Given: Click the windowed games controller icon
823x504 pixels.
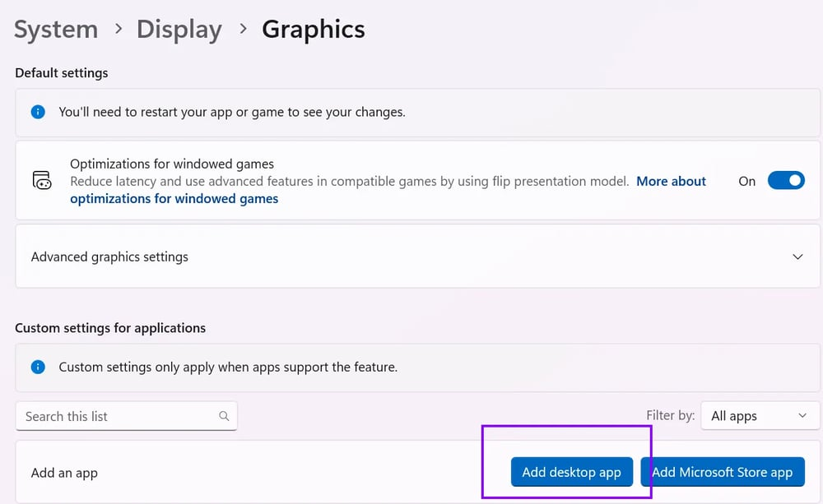Looking at the screenshot, I should (42, 180).
